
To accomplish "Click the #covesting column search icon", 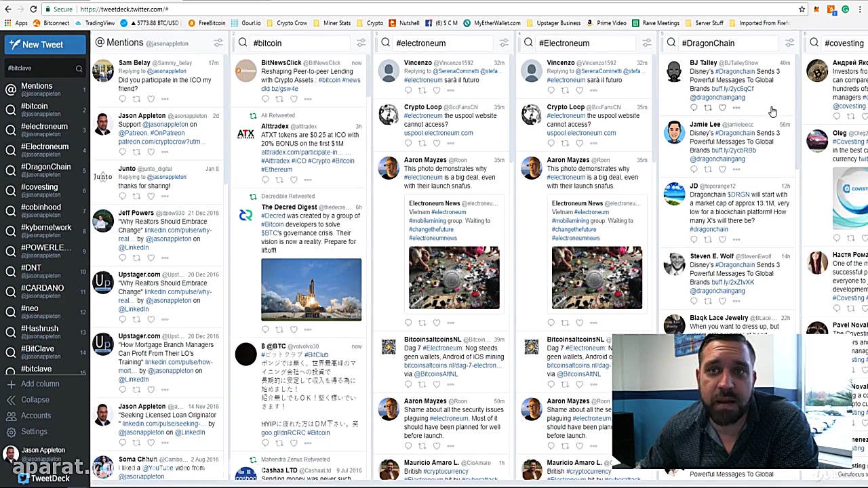I will [x=814, y=43].
